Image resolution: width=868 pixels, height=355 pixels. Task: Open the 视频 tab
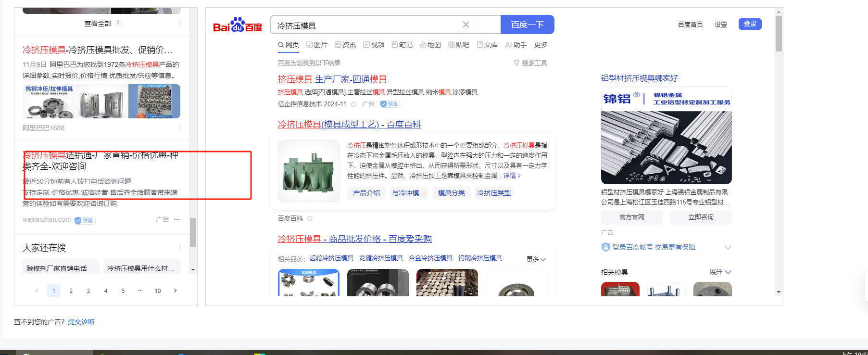pyautogui.click(x=374, y=45)
